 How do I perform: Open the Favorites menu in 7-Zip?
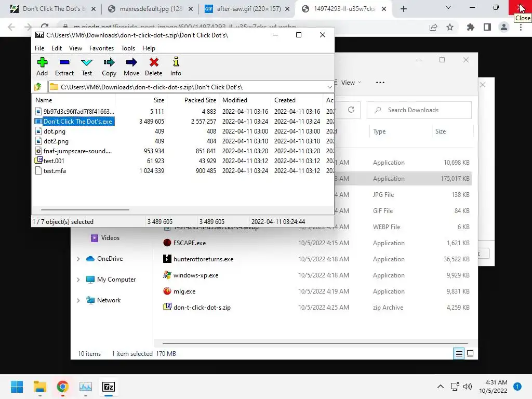coord(101,48)
